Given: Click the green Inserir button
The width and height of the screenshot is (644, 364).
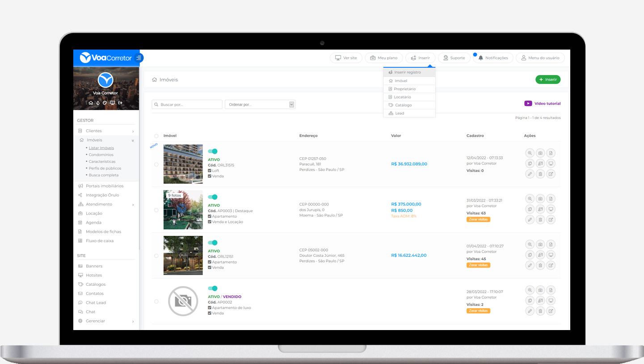Looking at the screenshot, I should [x=547, y=79].
